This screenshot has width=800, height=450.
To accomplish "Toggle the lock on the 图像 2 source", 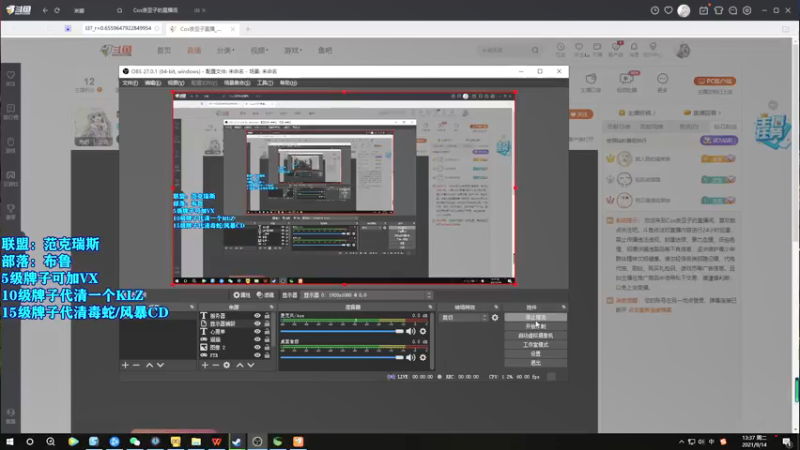I will [267, 347].
